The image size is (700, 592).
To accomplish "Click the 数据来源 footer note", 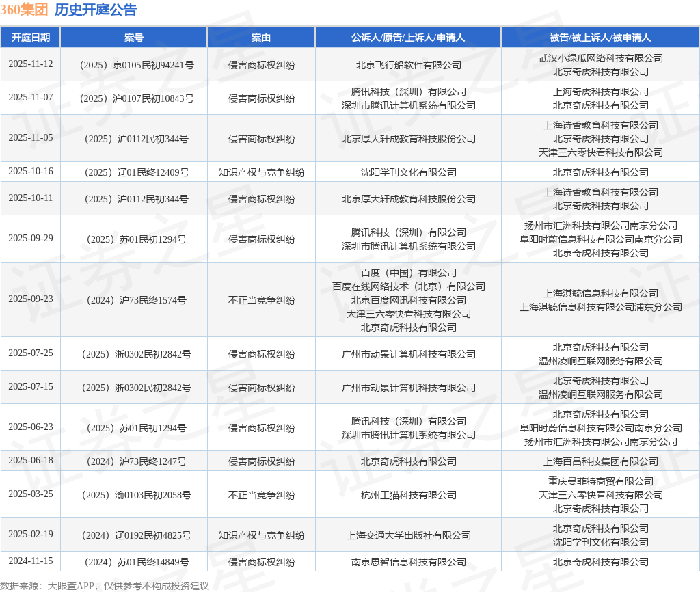I will (x=105, y=586).
